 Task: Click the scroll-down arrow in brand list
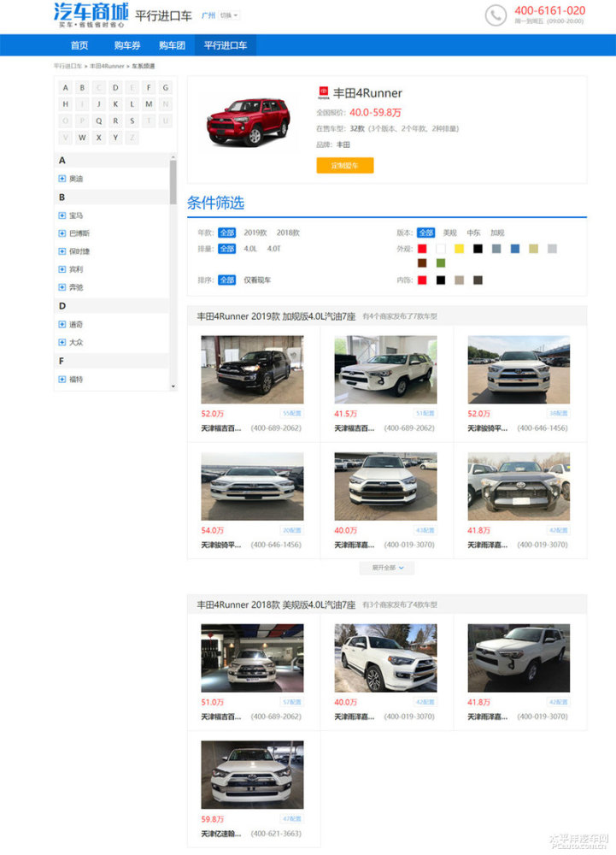[x=173, y=386]
